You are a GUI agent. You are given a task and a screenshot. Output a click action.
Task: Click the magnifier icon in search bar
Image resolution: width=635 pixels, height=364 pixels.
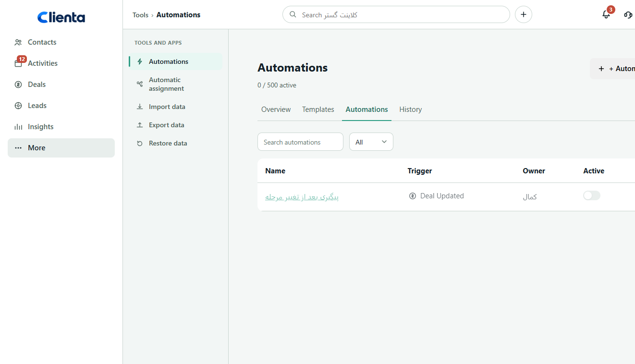coord(293,14)
